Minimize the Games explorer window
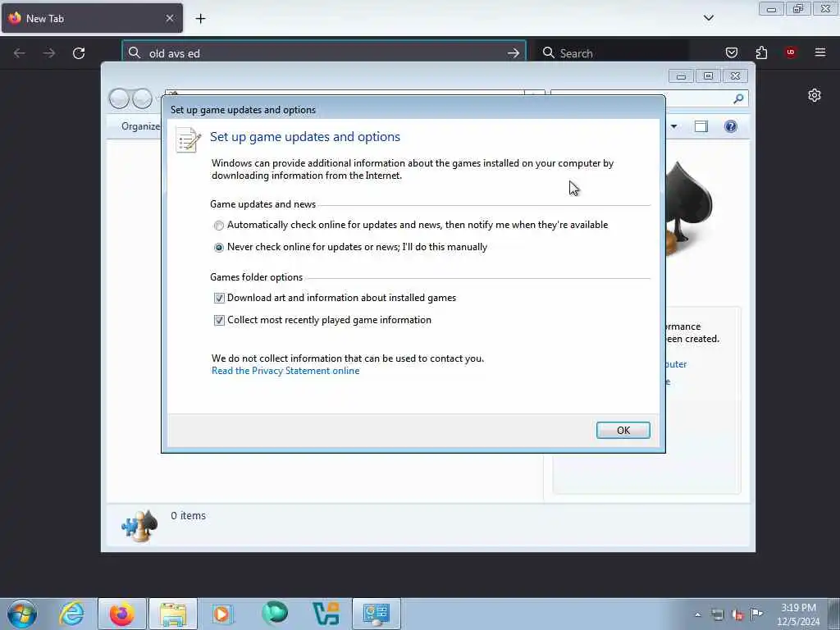840x630 pixels. [681, 76]
